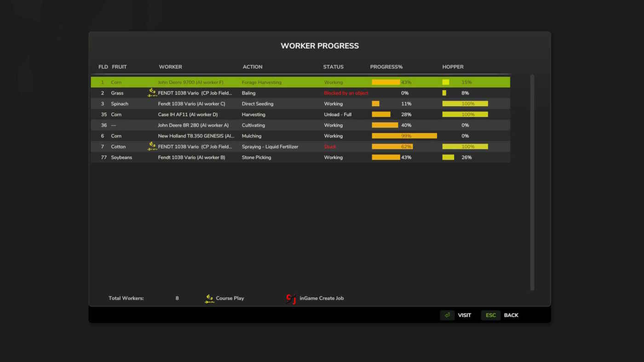Screen dimensions: 644x362
Task: Choose the Case IH AF11 Harvesting row
Action: (300, 114)
